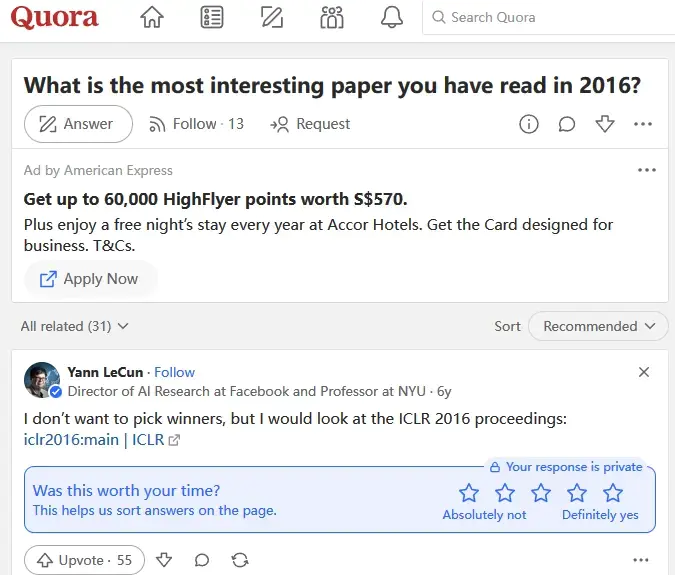This screenshot has width=675, height=575.
Task: Open answer more options menu
Action: click(641, 560)
